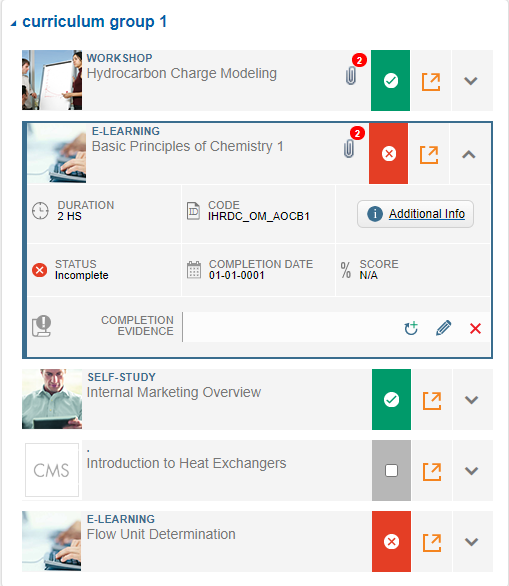509x586 pixels.
Task: Check the Introduction to Heat Exchangers checkbox
Action: [x=391, y=471]
